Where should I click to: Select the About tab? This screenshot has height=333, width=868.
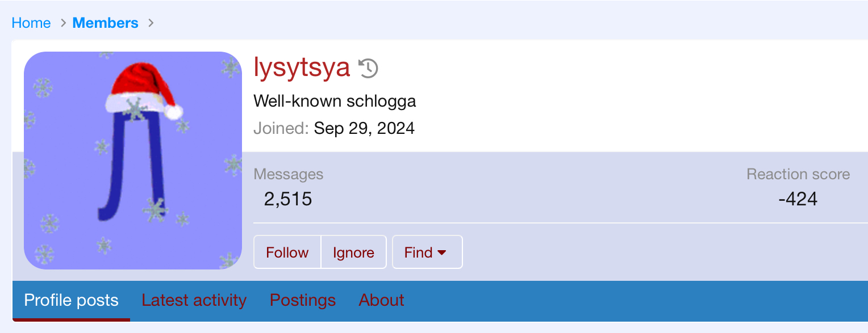click(382, 300)
